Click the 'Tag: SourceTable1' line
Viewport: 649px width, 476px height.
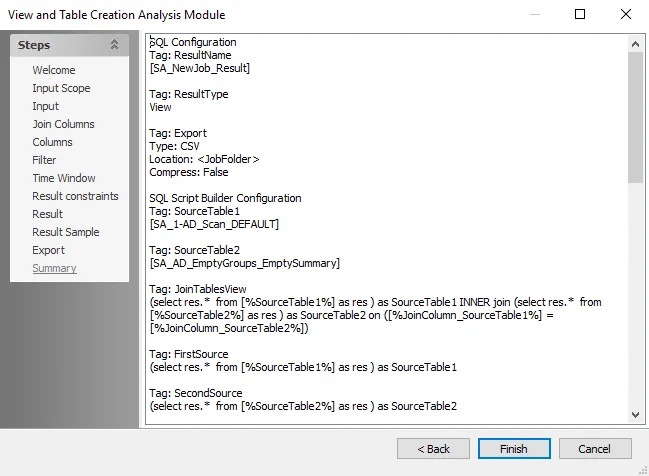(195, 211)
